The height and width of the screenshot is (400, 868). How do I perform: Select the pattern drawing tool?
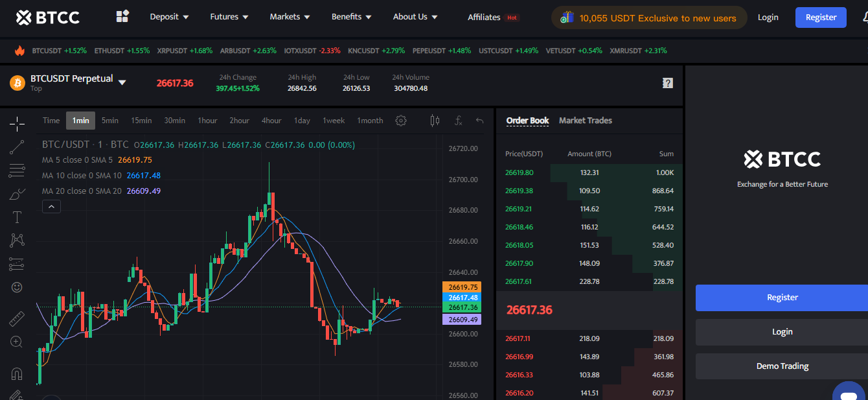17,241
